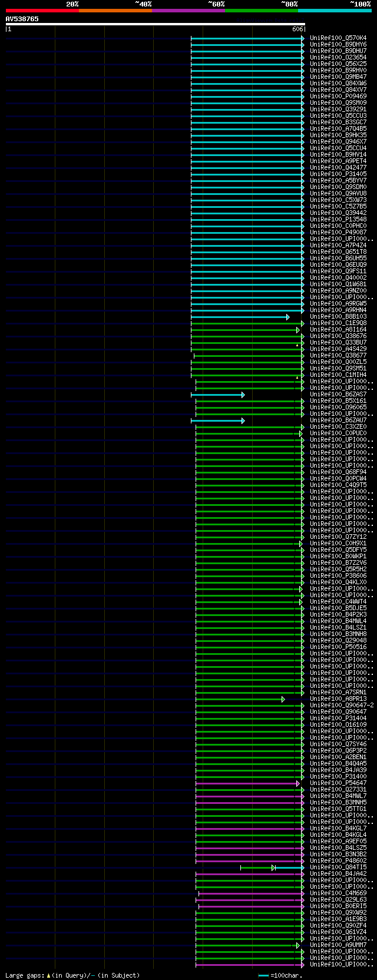Click the 100char scale legend at bottom
Viewport: 377px width, 980px height.
[x=280, y=975]
